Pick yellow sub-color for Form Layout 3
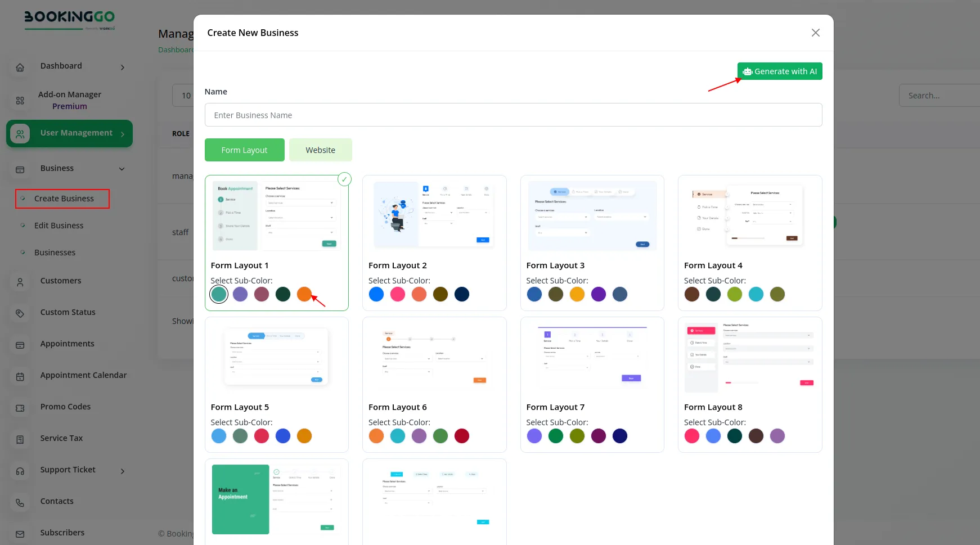 coord(577,294)
